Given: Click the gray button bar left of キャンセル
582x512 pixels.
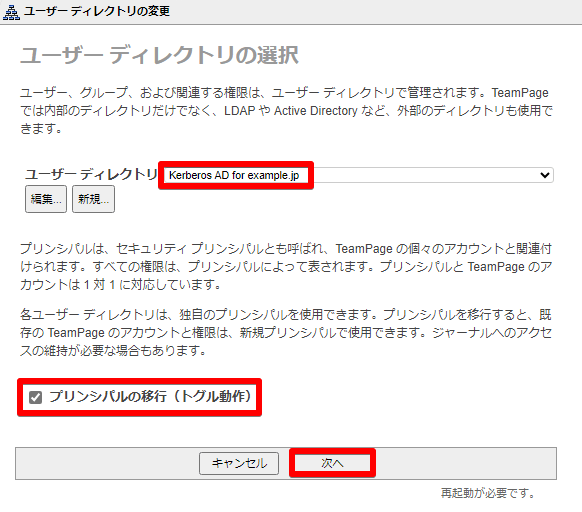Looking at the screenshot, I should [x=107, y=463].
